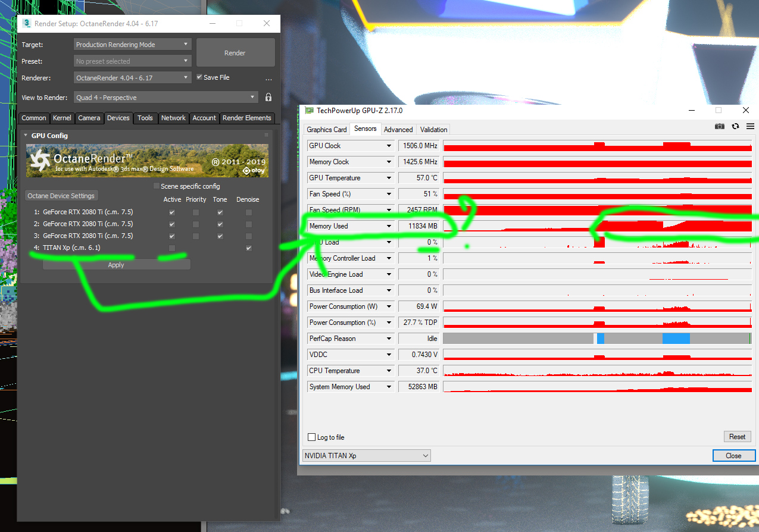Screen dimensions: 759x532
Task: Click the 52863 MB System Memory value
Action: coord(418,387)
